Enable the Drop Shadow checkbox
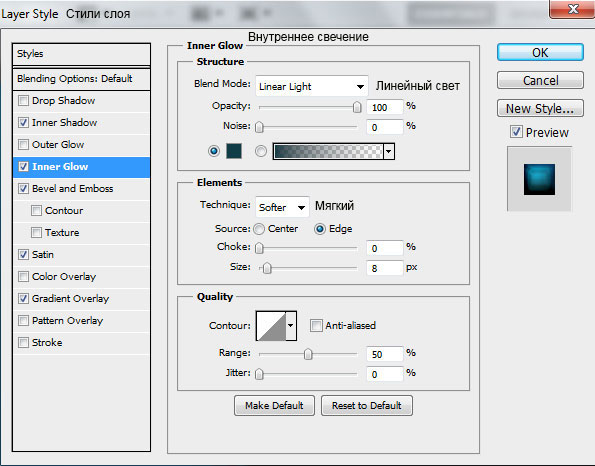The image size is (595, 466). point(24,101)
